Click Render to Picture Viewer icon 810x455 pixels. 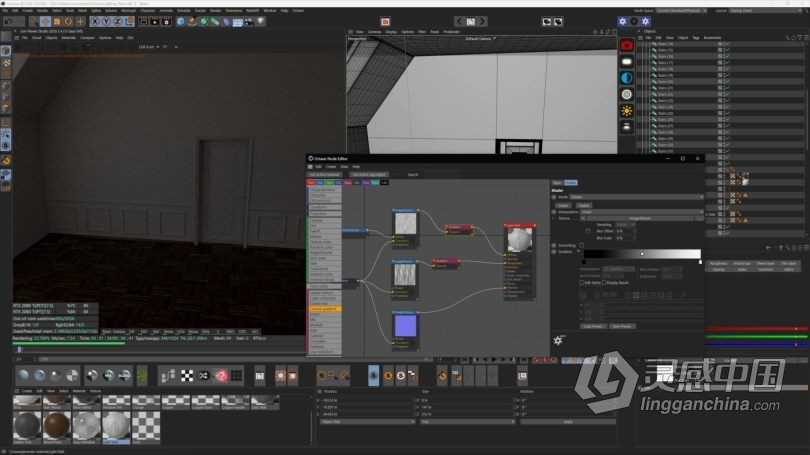click(x=154, y=22)
